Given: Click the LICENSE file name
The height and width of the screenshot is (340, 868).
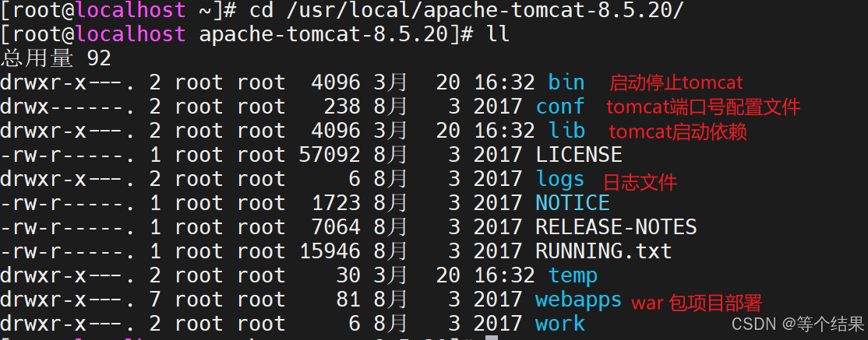Looking at the screenshot, I should 578,154.
